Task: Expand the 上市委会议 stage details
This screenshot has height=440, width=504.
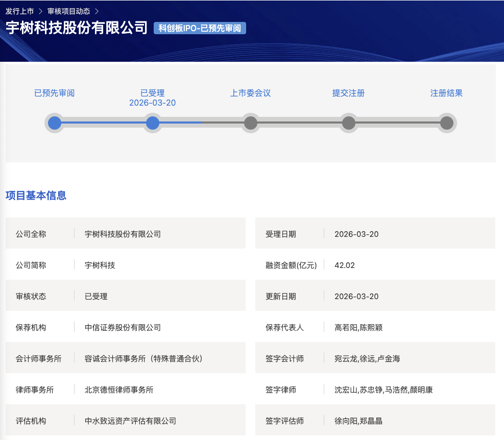Action: click(250, 93)
